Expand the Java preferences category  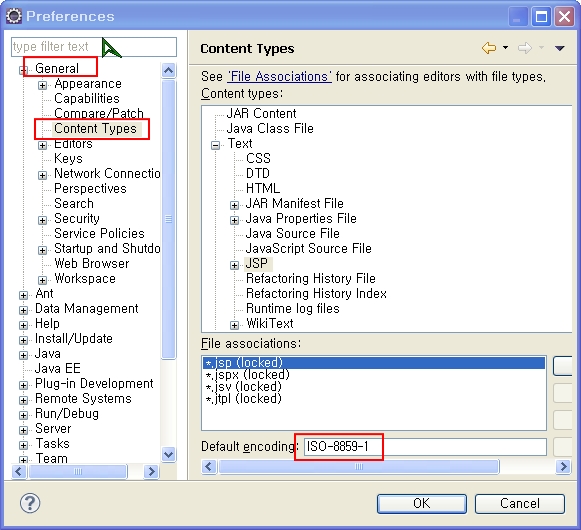pyautogui.click(x=23, y=355)
